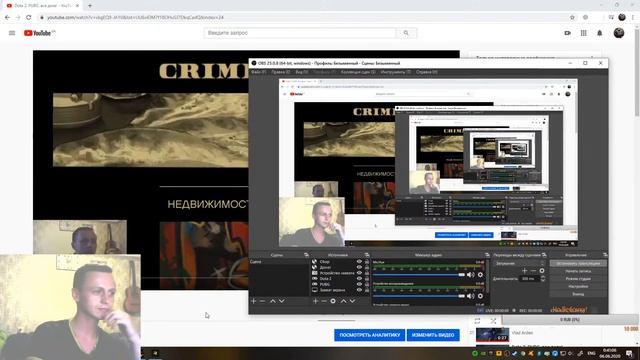The width and height of the screenshot is (640, 360).
Task: Open OBS Settings button
Action: click(578, 287)
